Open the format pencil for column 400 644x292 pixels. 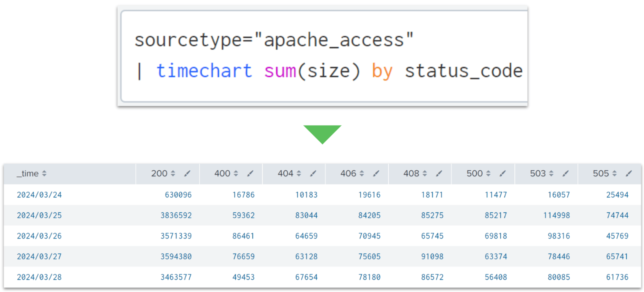(x=250, y=174)
